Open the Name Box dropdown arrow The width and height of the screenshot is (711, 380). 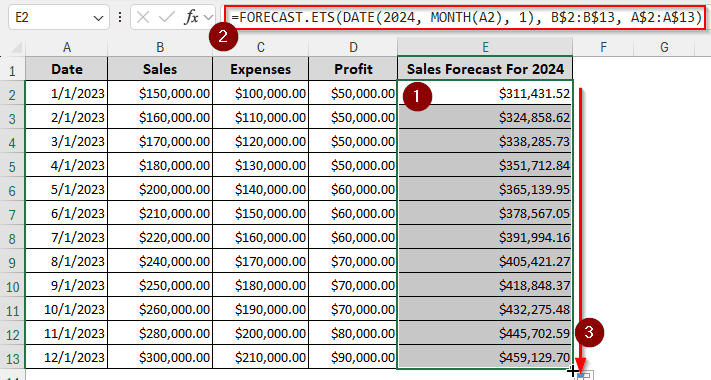tap(98, 18)
